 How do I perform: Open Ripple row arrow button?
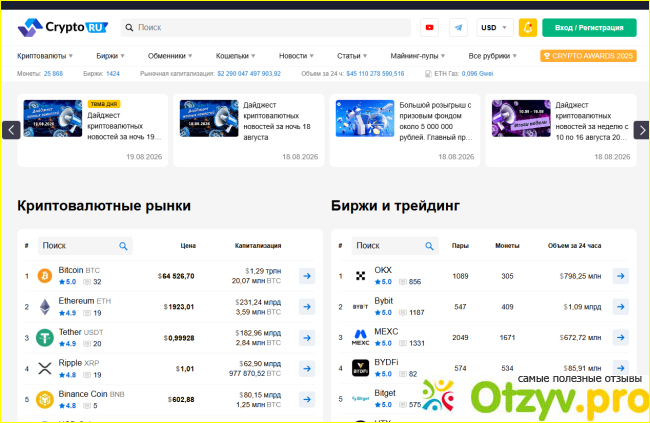[307, 368]
